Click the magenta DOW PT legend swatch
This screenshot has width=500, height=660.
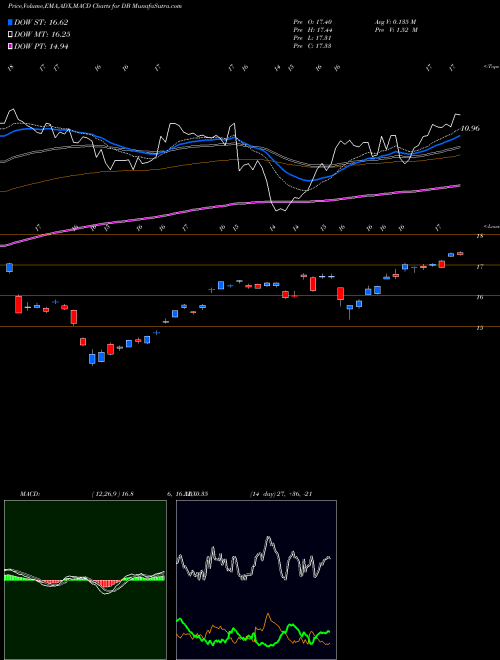point(10,46)
